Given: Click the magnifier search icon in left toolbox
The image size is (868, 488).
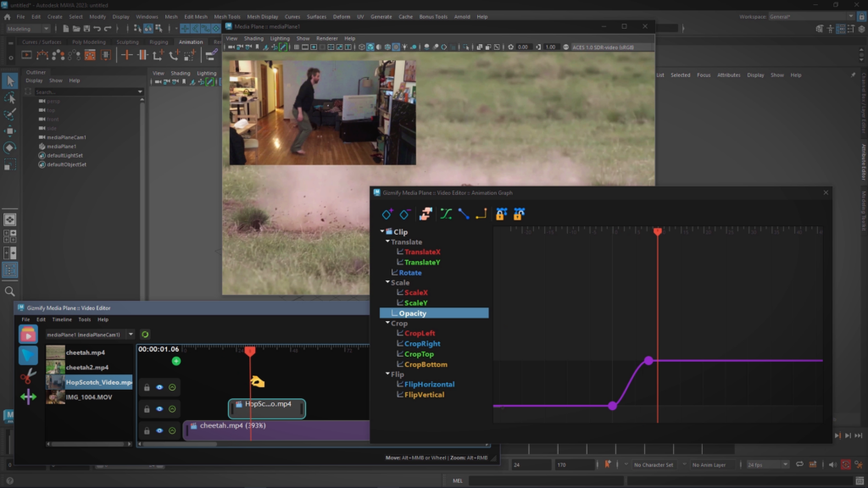Looking at the screenshot, I should coord(10,291).
